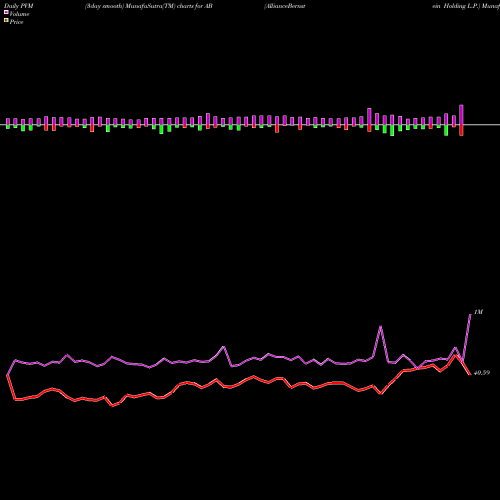Click the tallest magenta volume bar at far right
The width and height of the screenshot is (500, 500).
click(x=461, y=115)
